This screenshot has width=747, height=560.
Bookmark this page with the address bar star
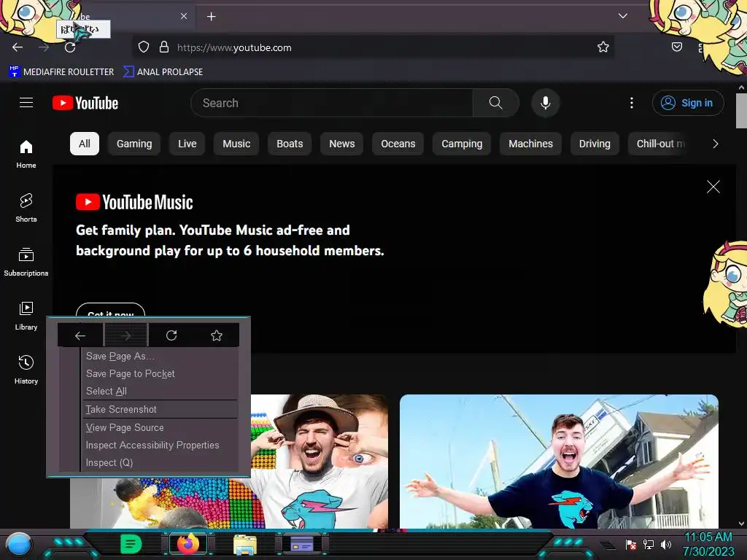click(x=603, y=47)
